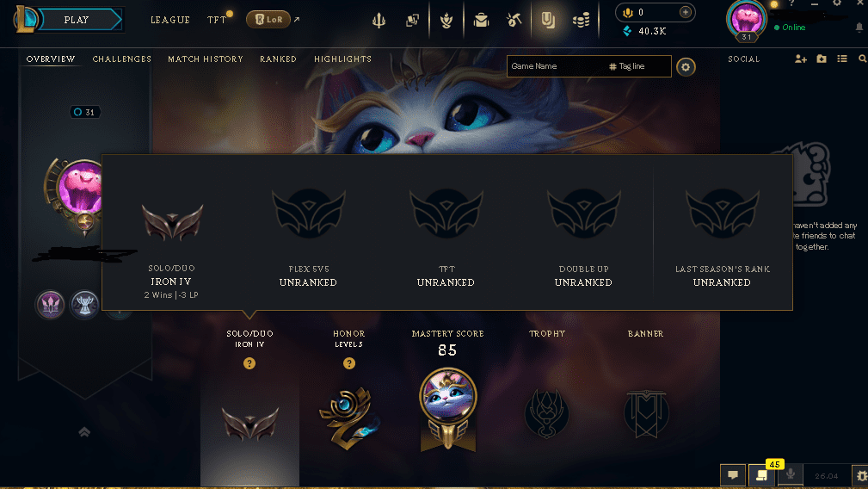Open the Store coins icon

pyautogui.click(x=582, y=21)
